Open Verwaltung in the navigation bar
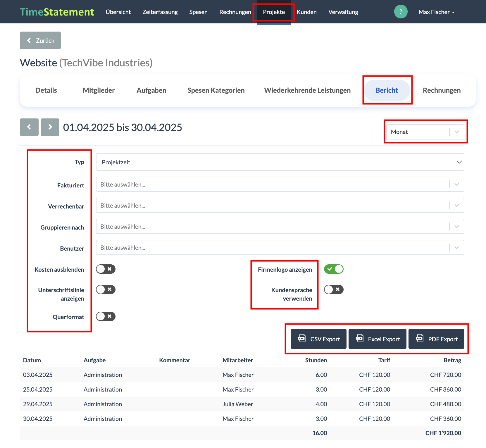Image resolution: width=486 pixels, height=448 pixels. (x=343, y=12)
